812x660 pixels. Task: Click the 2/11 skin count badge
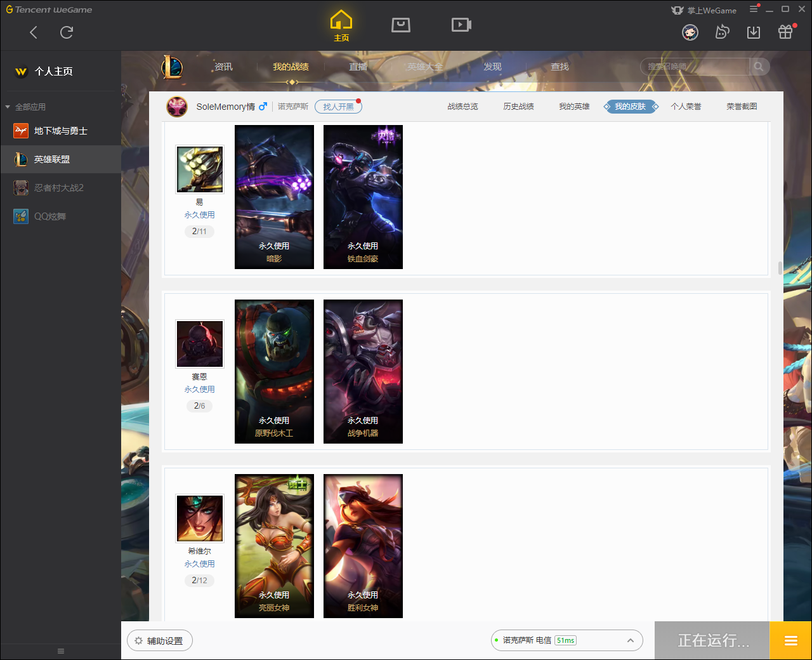coord(199,232)
